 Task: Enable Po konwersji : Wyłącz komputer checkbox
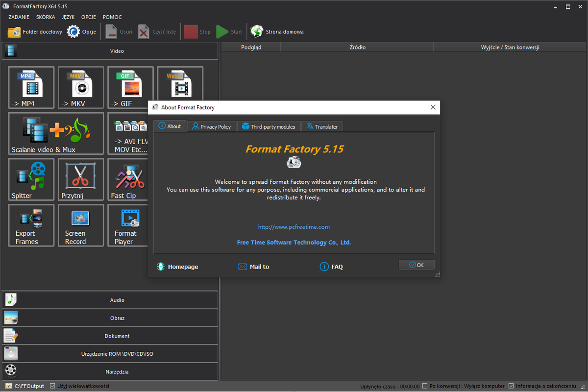(x=425, y=386)
